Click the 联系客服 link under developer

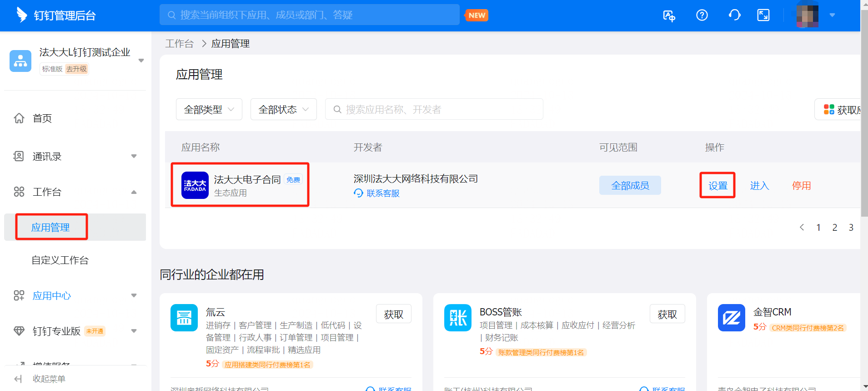pyautogui.click(x=377, y=193)
